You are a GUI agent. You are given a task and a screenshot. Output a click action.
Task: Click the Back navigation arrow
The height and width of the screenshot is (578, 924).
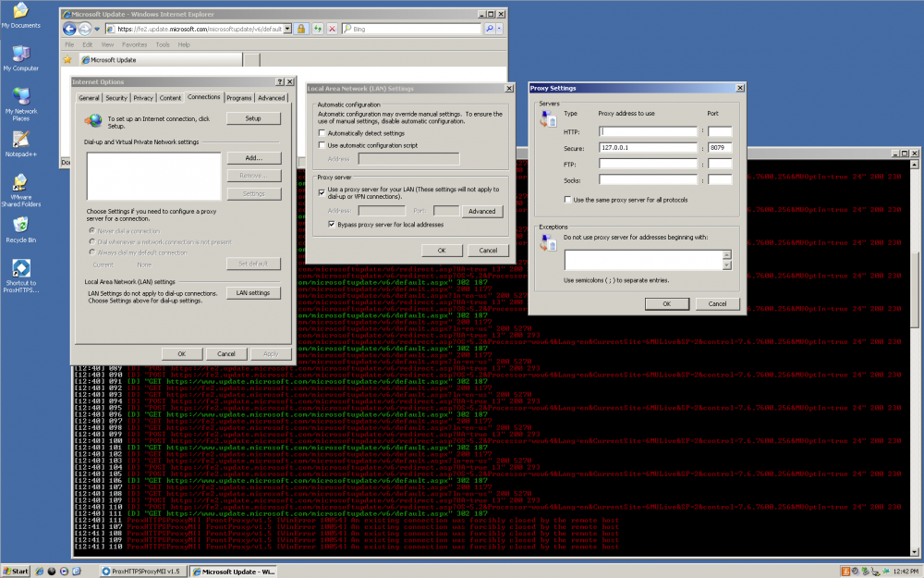tap(69, 29)
